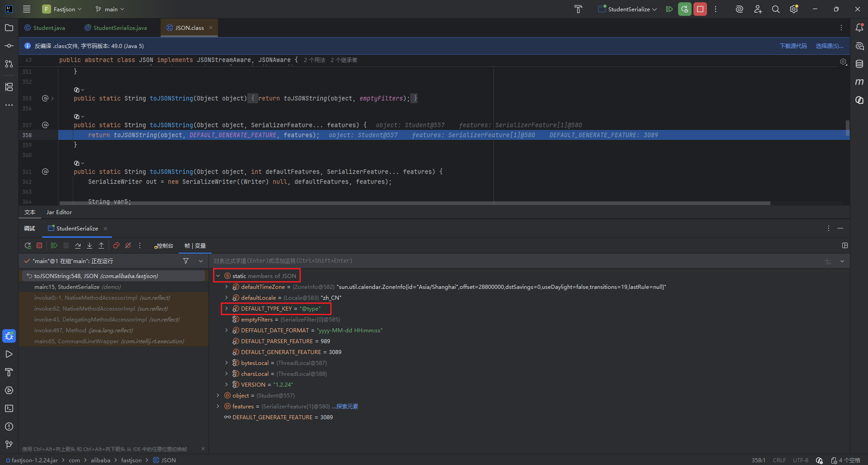868x465 pixels.
Task: Open the 控制台 console tab
Action: pos(164,245)
